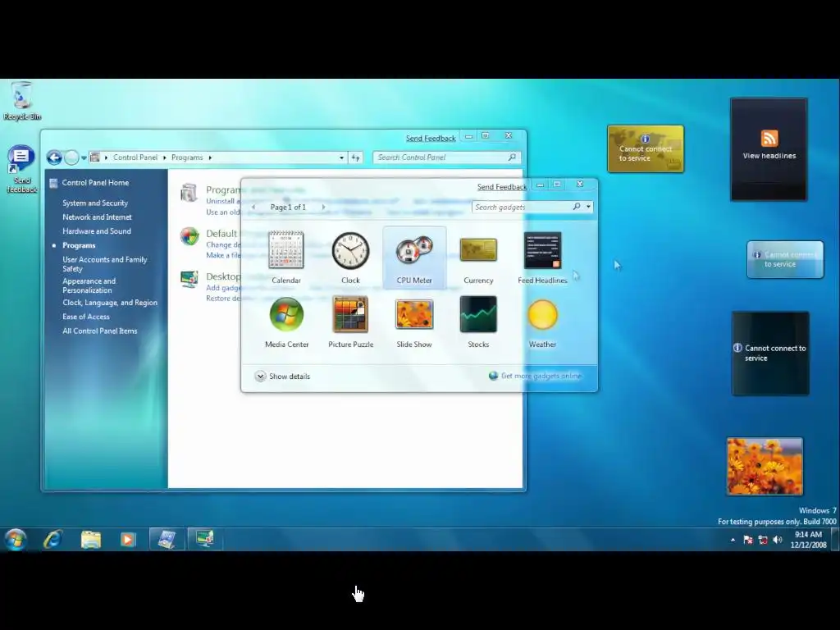Screen dimensions: 840x630
Task: Click the search magnifier in gadget gallery
Action: (x=577, y=207)
